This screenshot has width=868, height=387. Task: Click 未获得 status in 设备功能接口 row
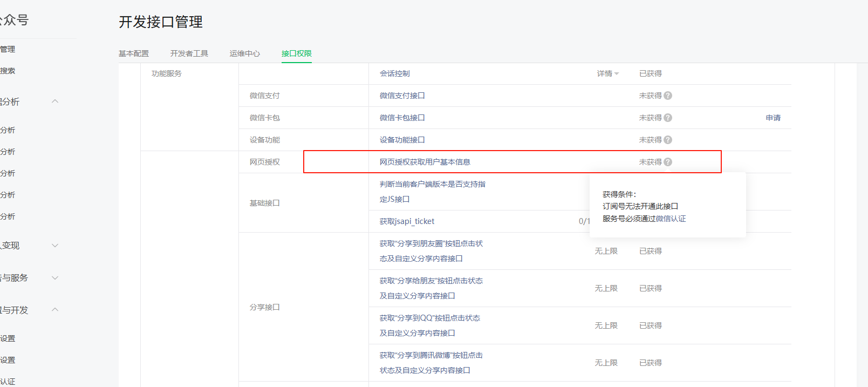coord(651,140)
